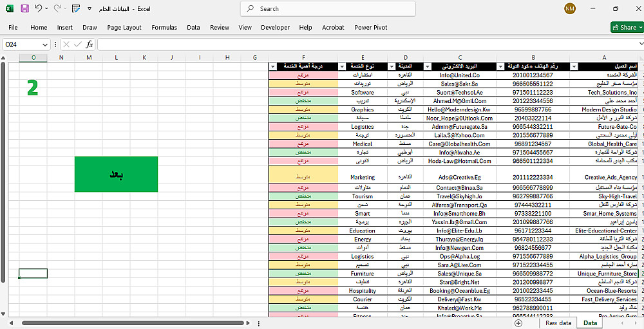Select the Acrobat tab

pos(333,28)
